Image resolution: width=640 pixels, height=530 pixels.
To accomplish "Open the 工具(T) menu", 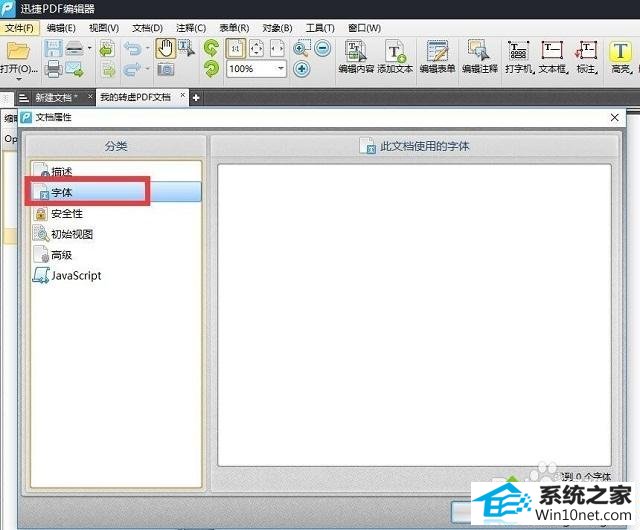I will coord(320,28).
